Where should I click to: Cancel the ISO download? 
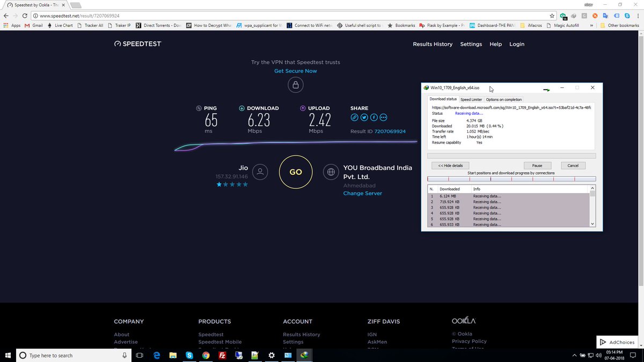(573, 165)
